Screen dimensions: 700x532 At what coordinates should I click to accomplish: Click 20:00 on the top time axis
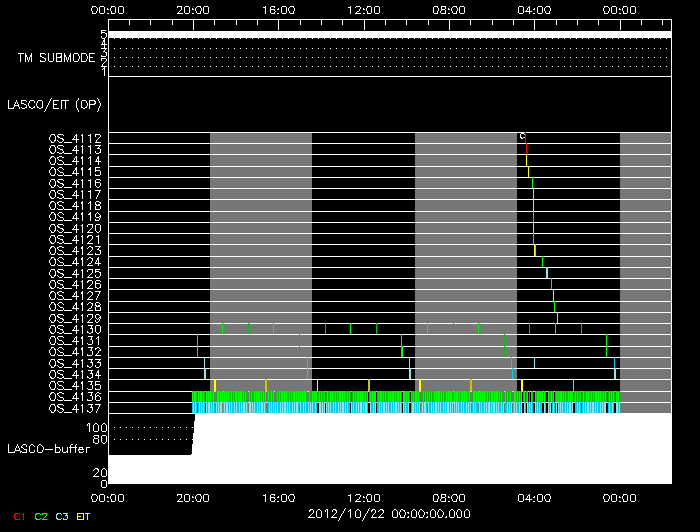(x=193, y=9)
